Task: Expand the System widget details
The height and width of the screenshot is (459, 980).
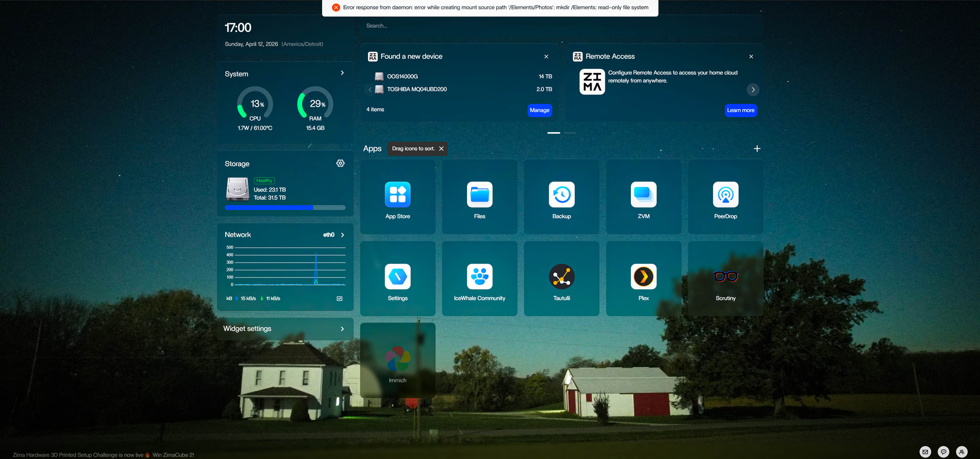Action: coord(342,73)
